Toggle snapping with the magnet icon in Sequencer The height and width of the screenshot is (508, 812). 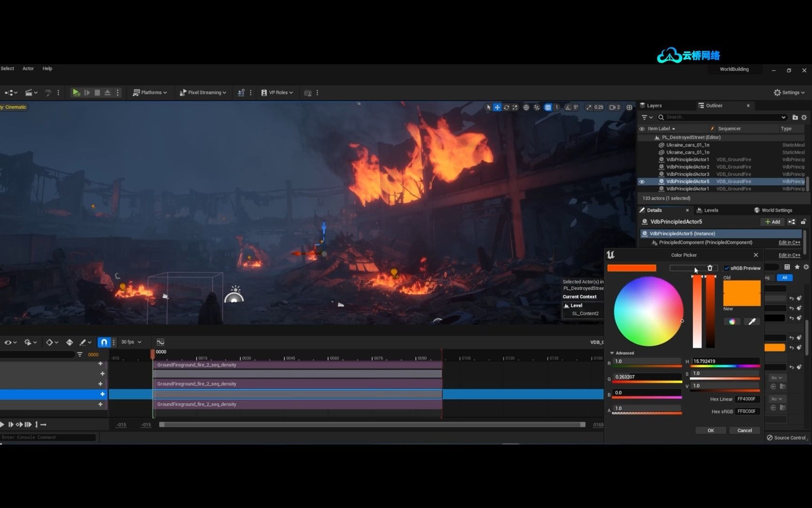[104, 342]
